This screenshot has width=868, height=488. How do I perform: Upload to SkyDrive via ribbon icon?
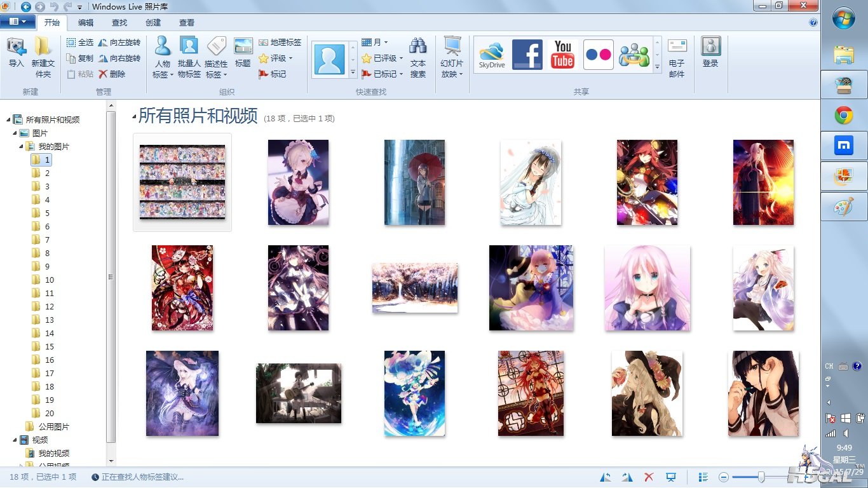pyautogui.click(x=492, y=54)
